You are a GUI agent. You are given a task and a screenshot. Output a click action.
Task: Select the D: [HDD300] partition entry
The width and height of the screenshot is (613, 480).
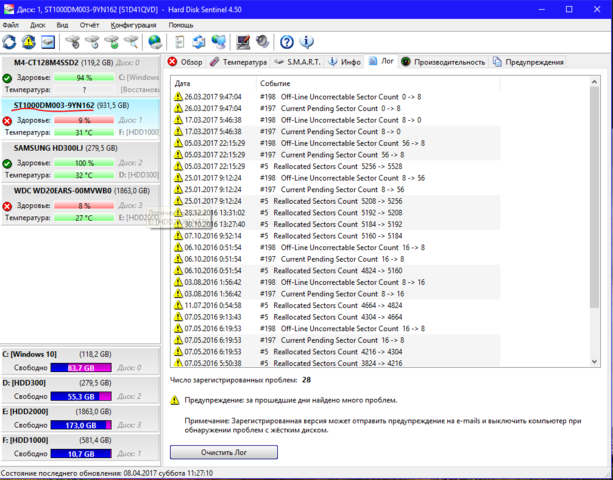[x=80, y=390]
